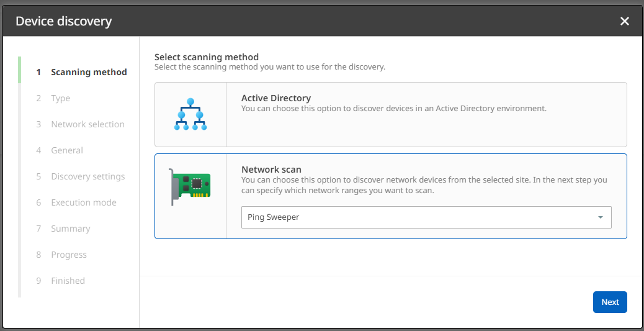
Task: Navigate to step 6 Execution mode
Action: click(84, 202)
